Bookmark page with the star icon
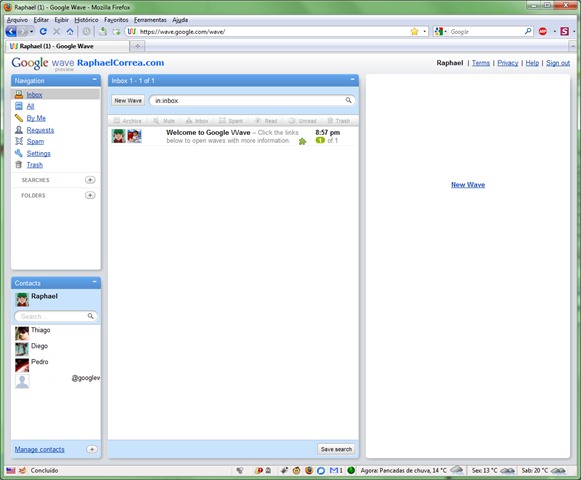The image size is (581, 480). point(414,32)
